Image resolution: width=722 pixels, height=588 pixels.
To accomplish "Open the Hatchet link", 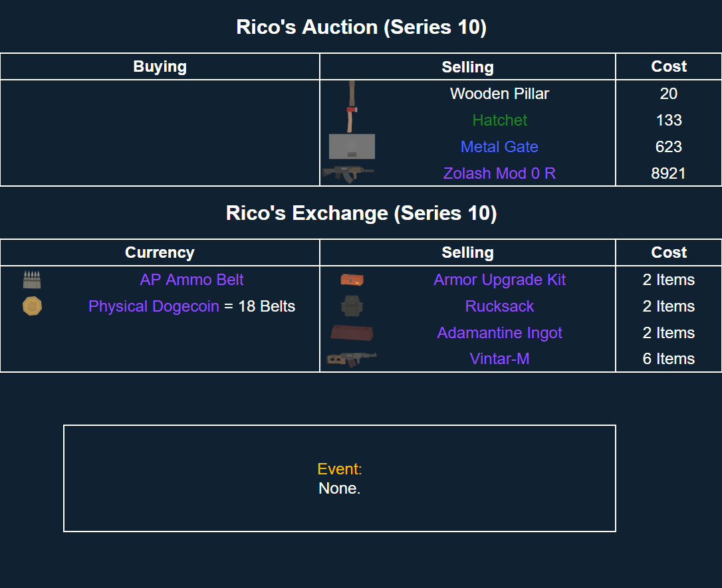I will [499, 120].
